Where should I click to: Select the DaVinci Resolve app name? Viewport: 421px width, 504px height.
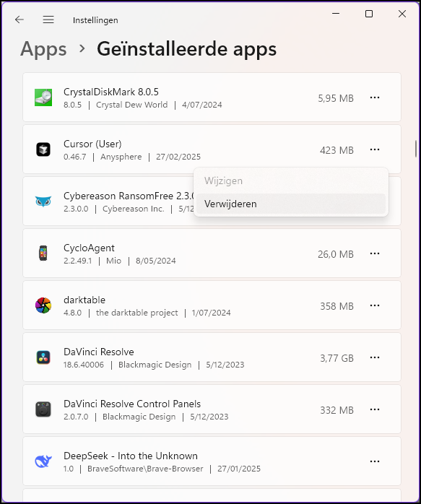click(99, 352)
